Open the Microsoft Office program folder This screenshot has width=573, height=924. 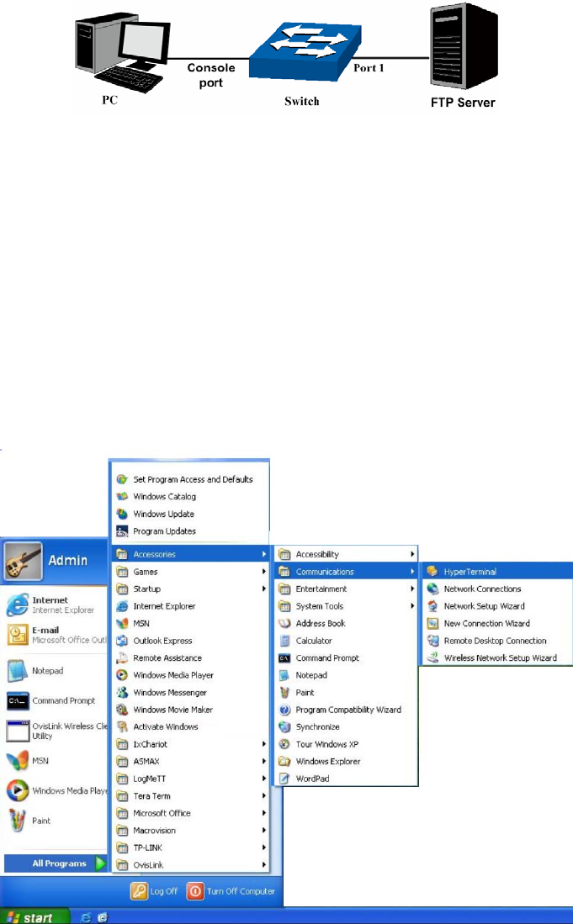[190, 813]
